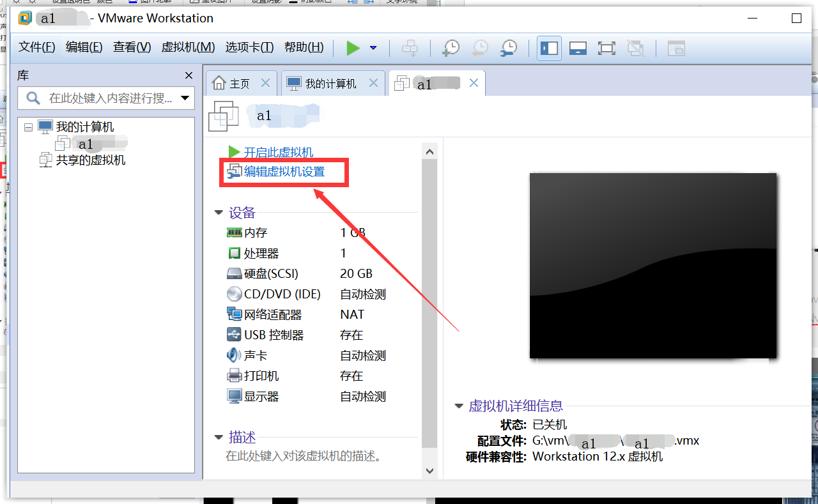Viewport: 818px width, 504px height.
Task: Open the 文件(F) menu
Action: pos(37,47)
